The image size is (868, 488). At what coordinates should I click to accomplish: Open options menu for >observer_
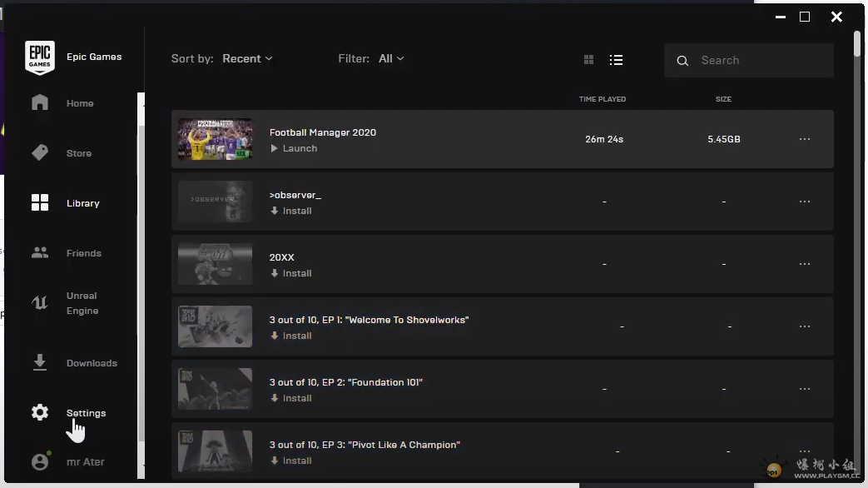805,202
